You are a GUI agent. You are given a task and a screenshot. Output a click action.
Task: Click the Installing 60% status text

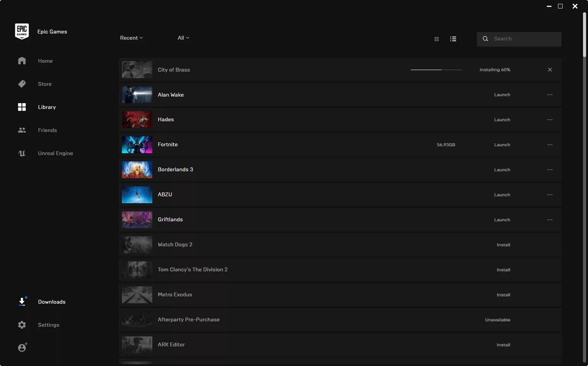point(495,70)
